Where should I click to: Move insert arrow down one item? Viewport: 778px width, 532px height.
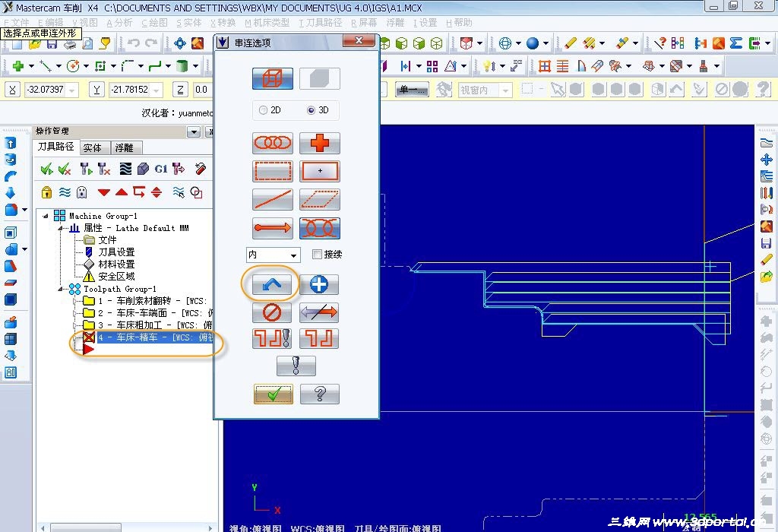[x=103, y=192]
